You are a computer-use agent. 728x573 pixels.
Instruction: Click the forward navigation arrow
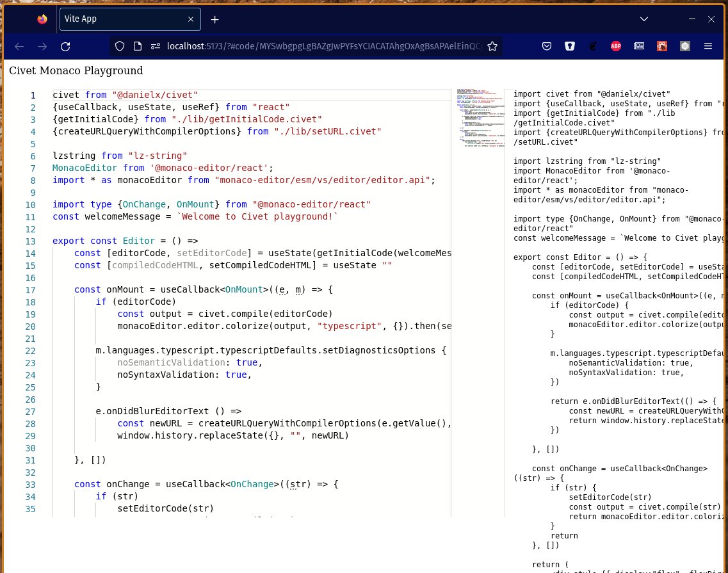[42, 46]
